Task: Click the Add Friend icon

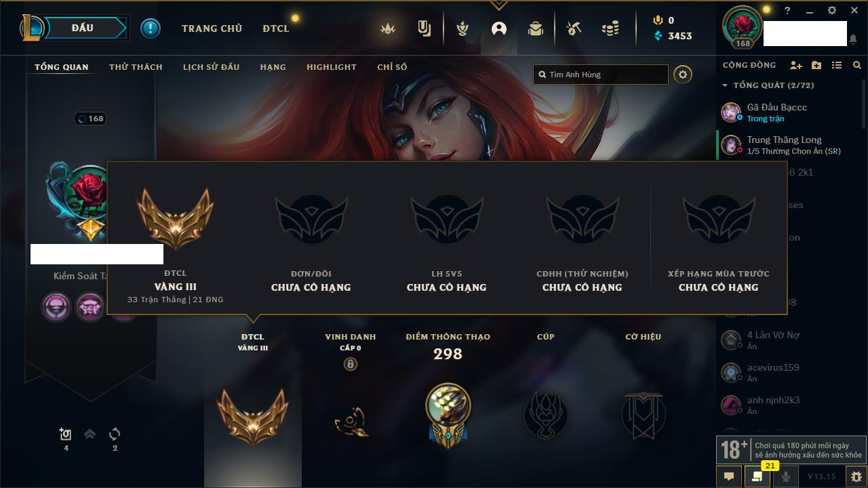Action: pyautogui.click(x=796, y=65)
